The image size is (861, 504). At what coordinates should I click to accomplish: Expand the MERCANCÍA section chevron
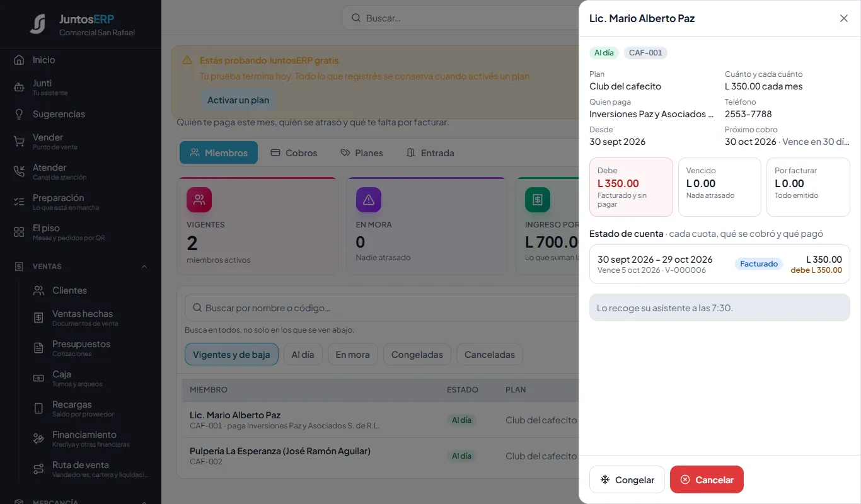144,502
